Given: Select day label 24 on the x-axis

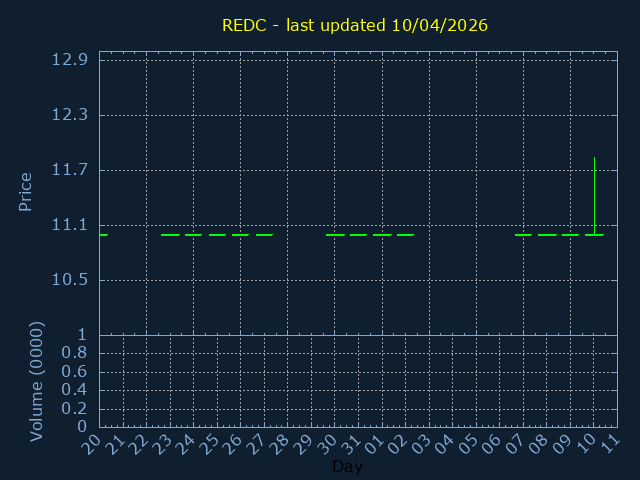Looking at the screenshot, I should 185,444.
